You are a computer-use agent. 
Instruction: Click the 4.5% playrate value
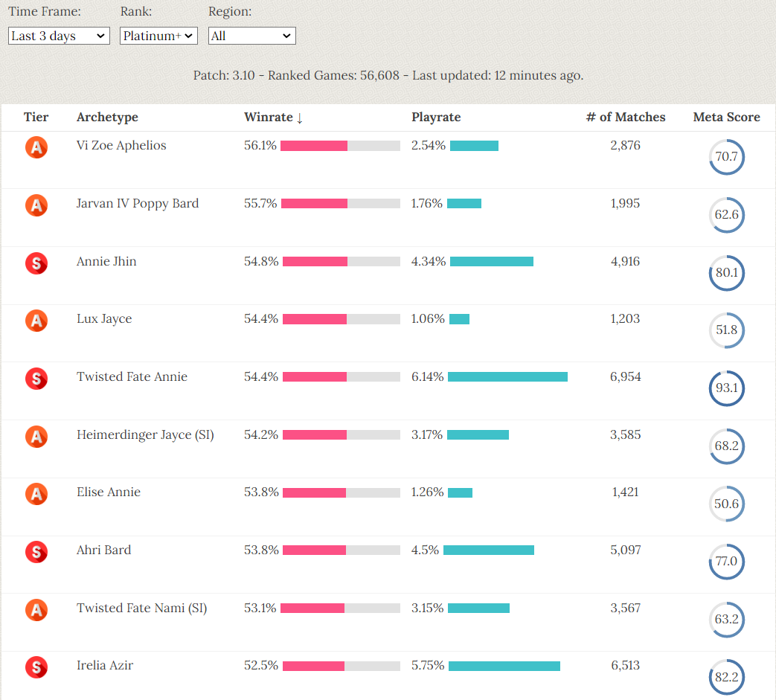tap(425, 550)
